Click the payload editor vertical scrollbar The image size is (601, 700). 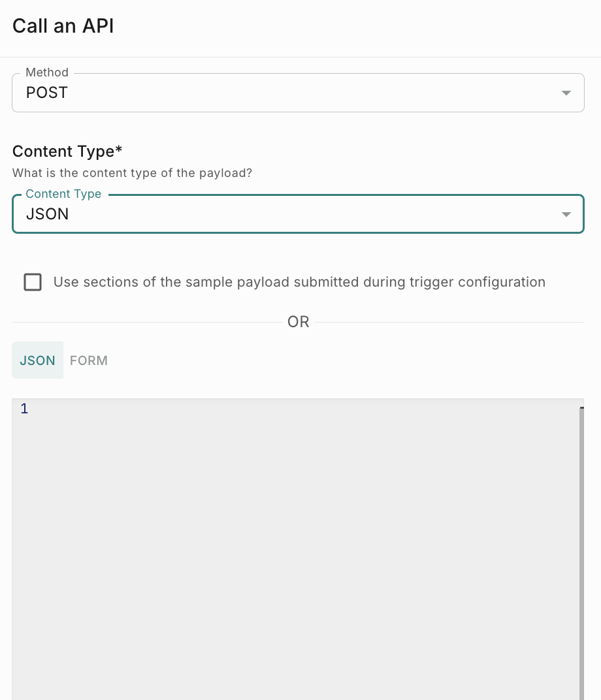click(x=581, y=555)
